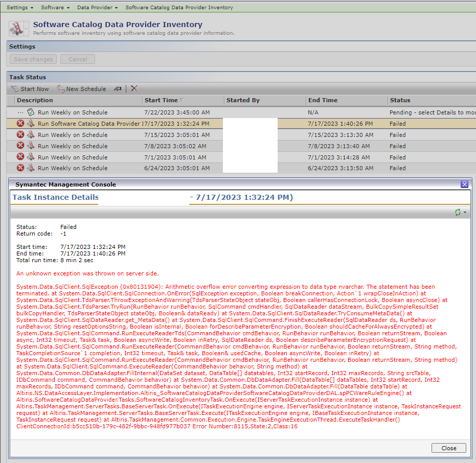
Task: Click the green refresh icon in details
Action: click(458, 213)
